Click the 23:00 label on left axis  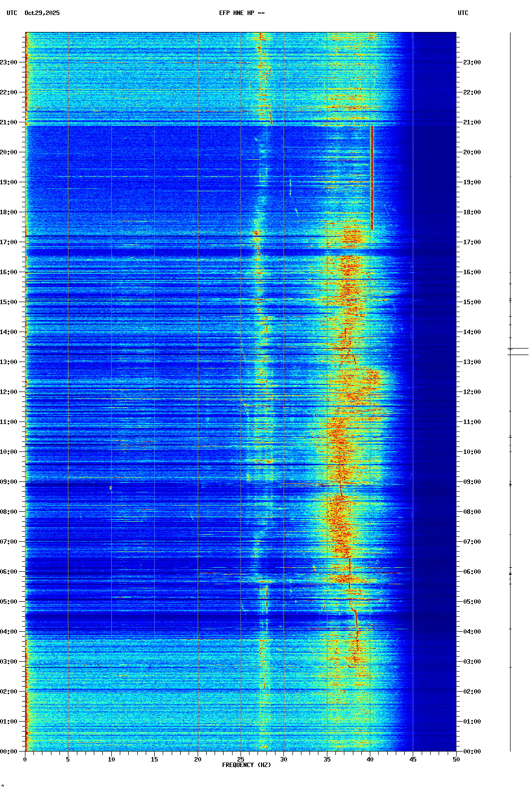click(x=9, y=62)
